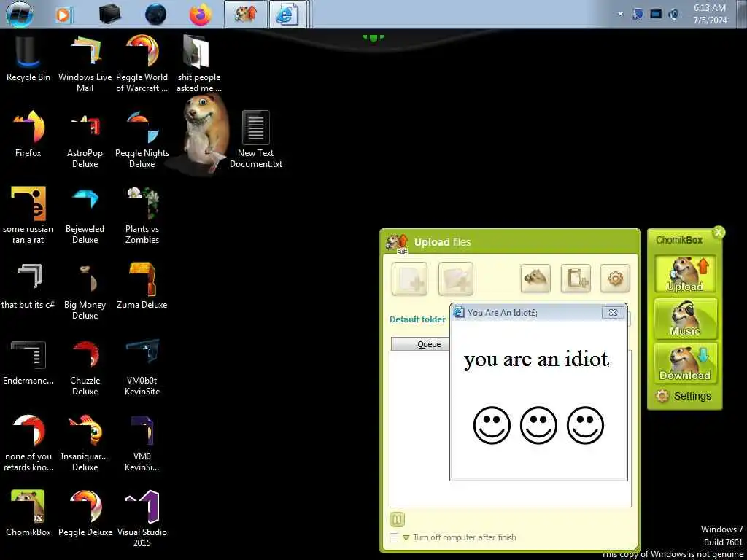
Task: Switch to the Internet Explorer taskbar button
Action: tap(289, 15)
